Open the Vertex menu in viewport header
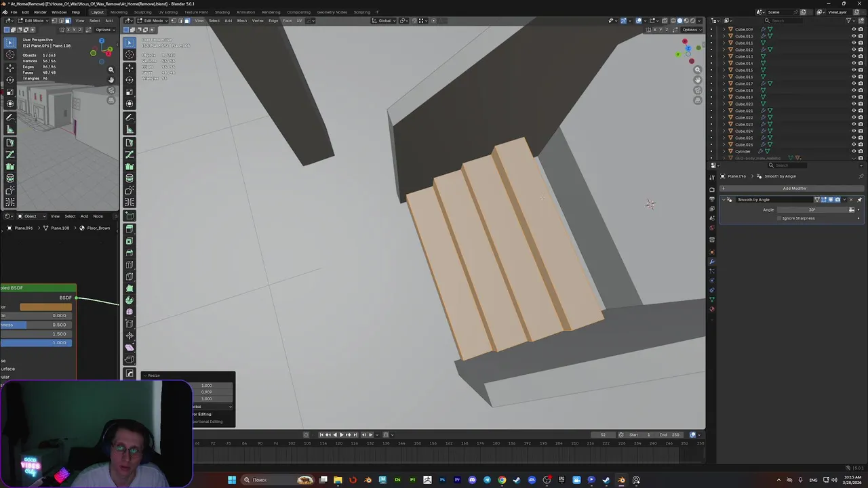This screenshot has width=868, height=488. tap(258, 20)
